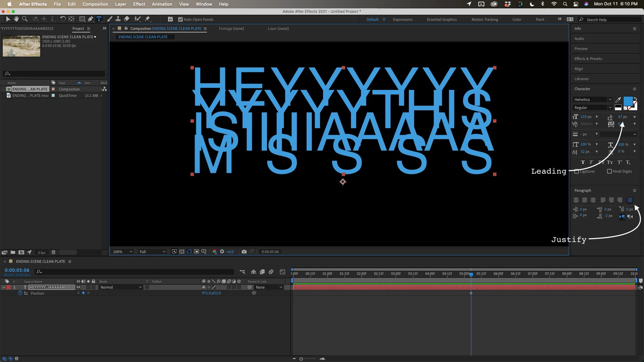Enable the Hindi Digits checkbox

(x=609, y=171)
